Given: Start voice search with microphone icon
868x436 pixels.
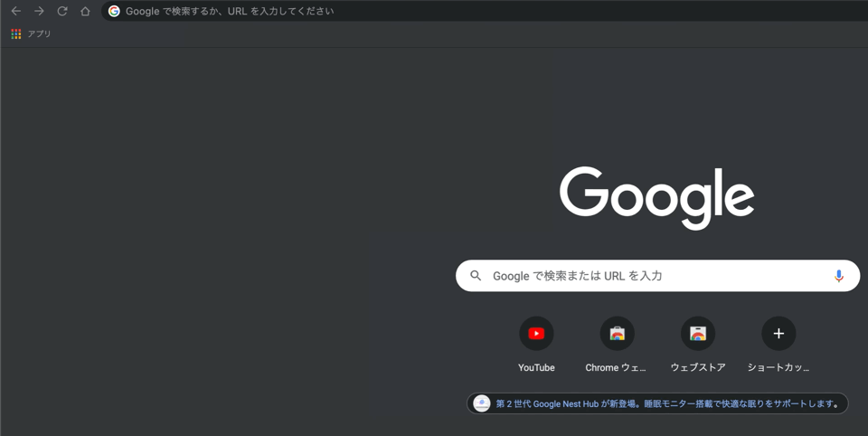Looking at the screenshot, I should [x=839, y=275].
